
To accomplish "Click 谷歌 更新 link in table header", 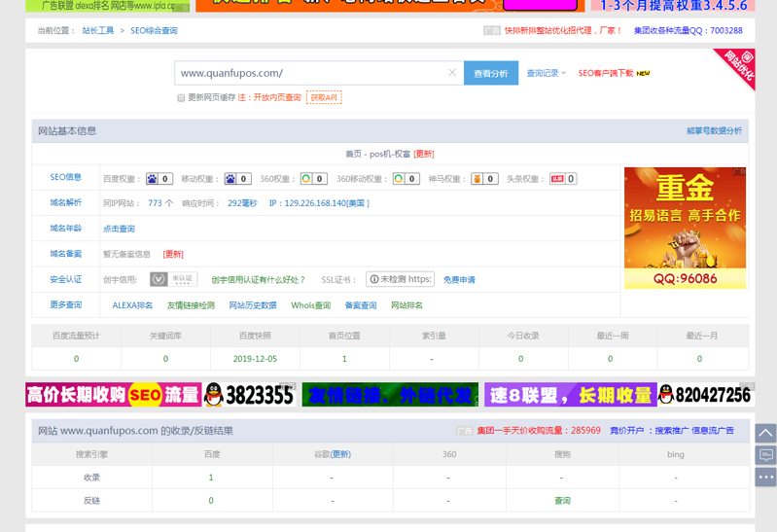I will 340,454.
